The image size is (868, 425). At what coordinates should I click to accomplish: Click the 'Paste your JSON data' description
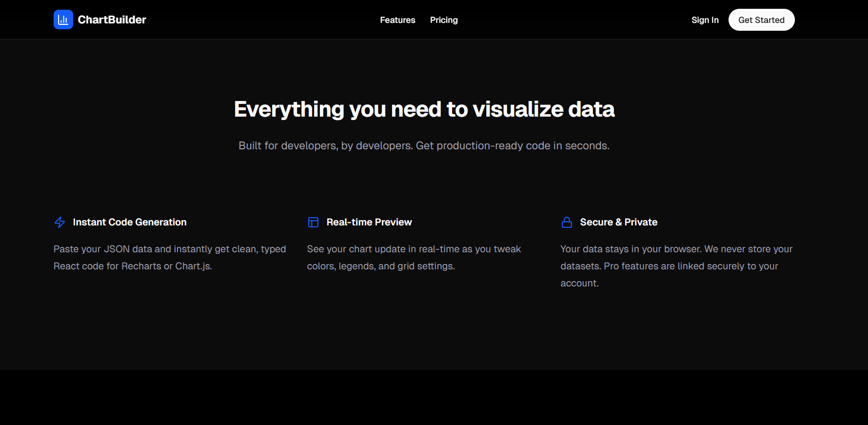point(170,257)
